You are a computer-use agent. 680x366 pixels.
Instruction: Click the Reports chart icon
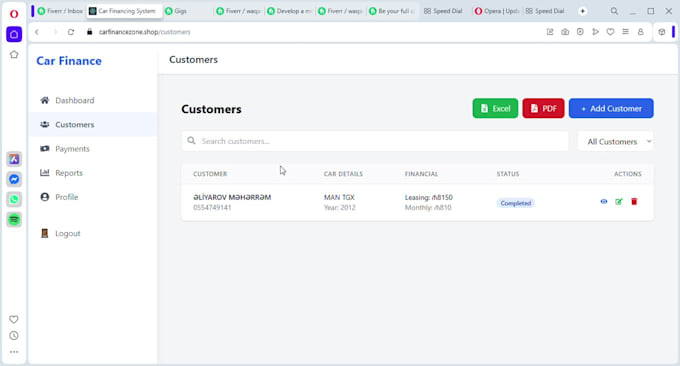point(45,173)
